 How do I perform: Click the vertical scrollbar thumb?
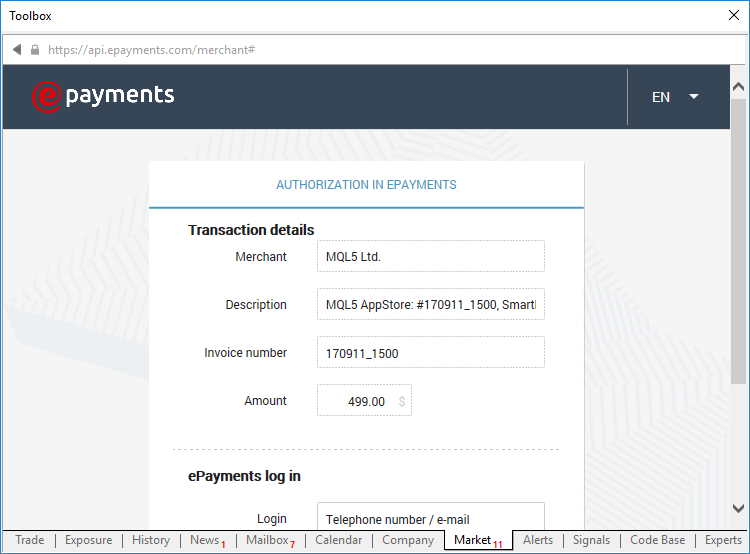tap(739, 241)
